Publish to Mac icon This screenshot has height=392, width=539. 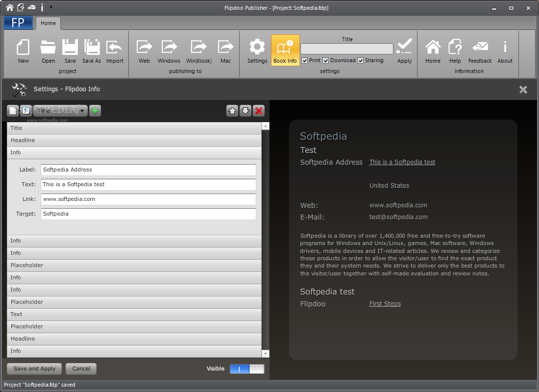tap(225, 51)
